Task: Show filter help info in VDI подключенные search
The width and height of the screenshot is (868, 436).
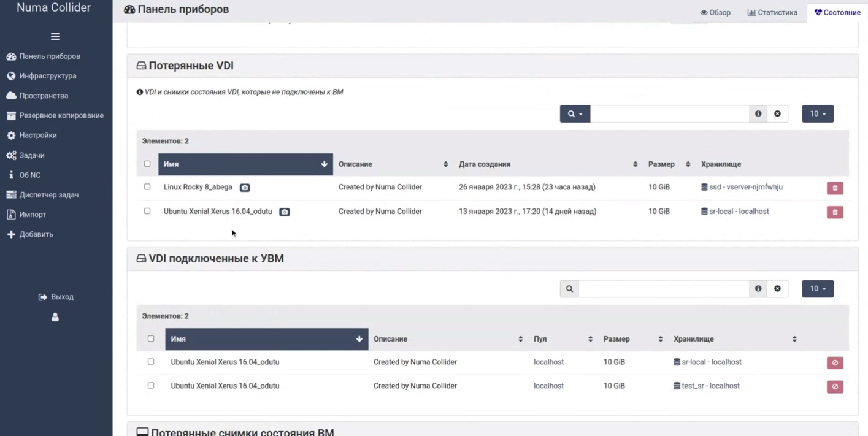Action: tap(758, 289)
